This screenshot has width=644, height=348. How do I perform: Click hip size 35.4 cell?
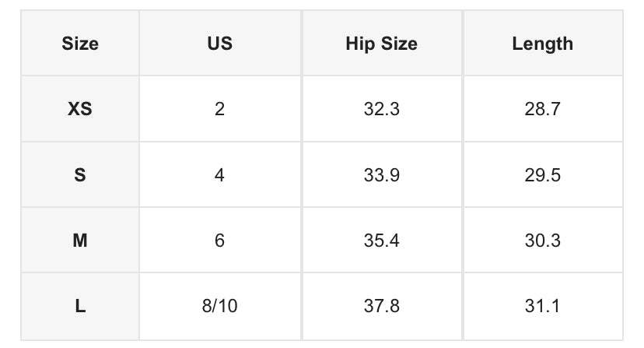[x=381, y=241]
